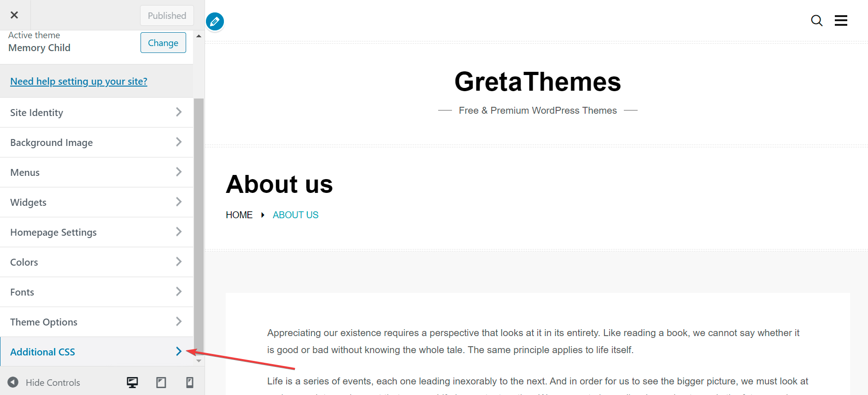Expand the Background Image section chevron

pyautogui.click(x=179, y=142)
